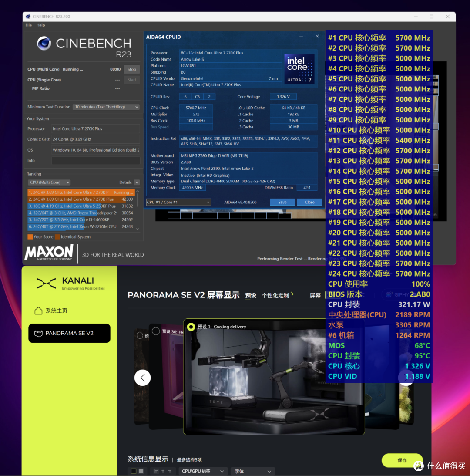Click the 水泵 3305 RPM reading
This screenshot has width=470, height=476.
pos(379,325)
